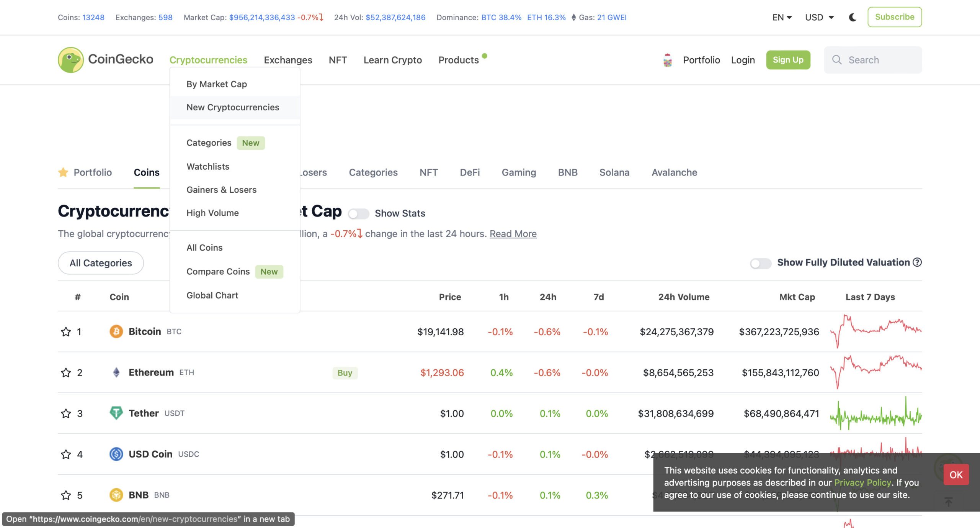Click the Bitcoin coin logo
The width and height of the screenshot is (980, 528).
point(116,331)
